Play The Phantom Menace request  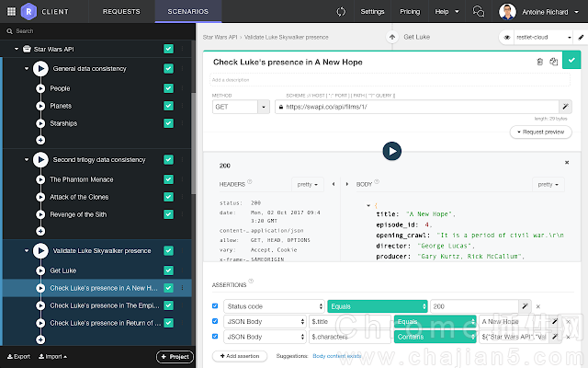point(40,180)
